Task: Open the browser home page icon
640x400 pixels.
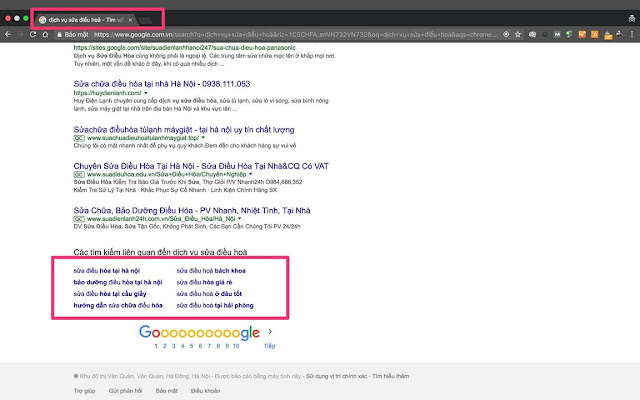Action: click(46, 35)
